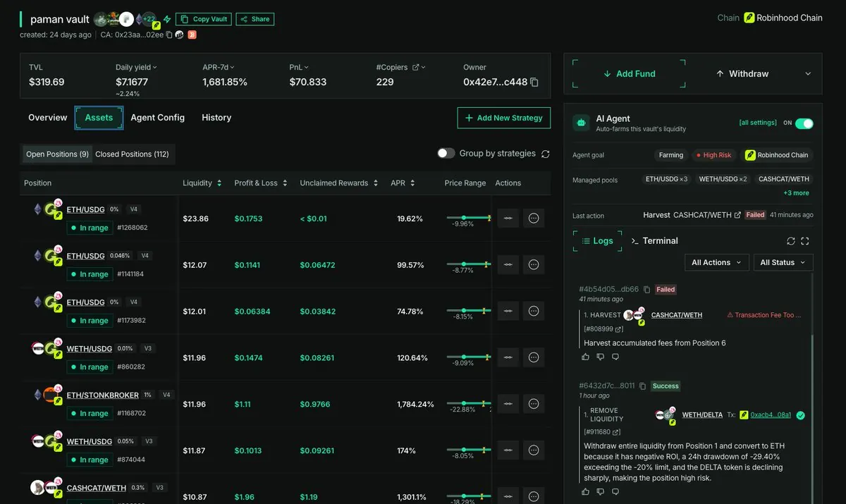846x504 pixels.
Task: Adjust range action for ETH/STONKBROKER position
Action: [508, 404]
